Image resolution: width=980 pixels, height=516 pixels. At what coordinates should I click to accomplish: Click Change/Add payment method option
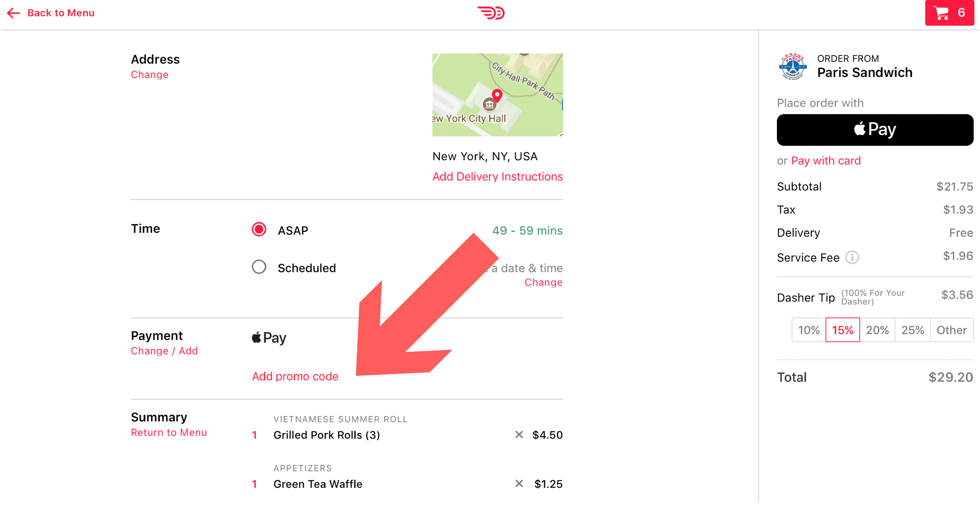pos(163,350)
